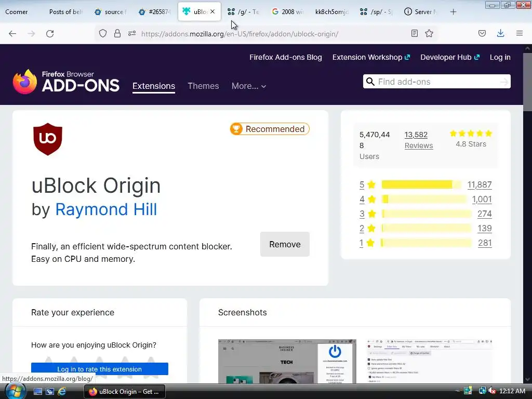The width and height of the screenshot is (532, 399).
Task: Click the Show Desktop quick launch icon
Action: point(38,392)
